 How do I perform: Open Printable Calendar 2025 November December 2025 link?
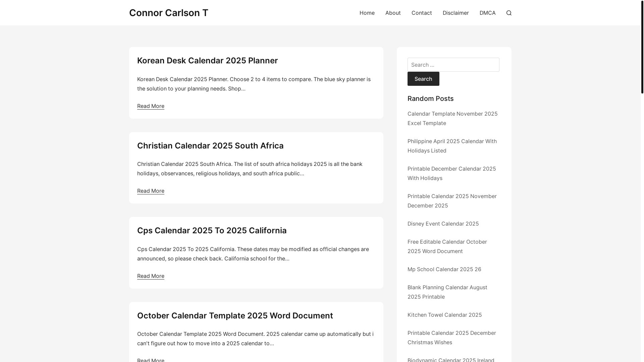(x=452, y=201)
